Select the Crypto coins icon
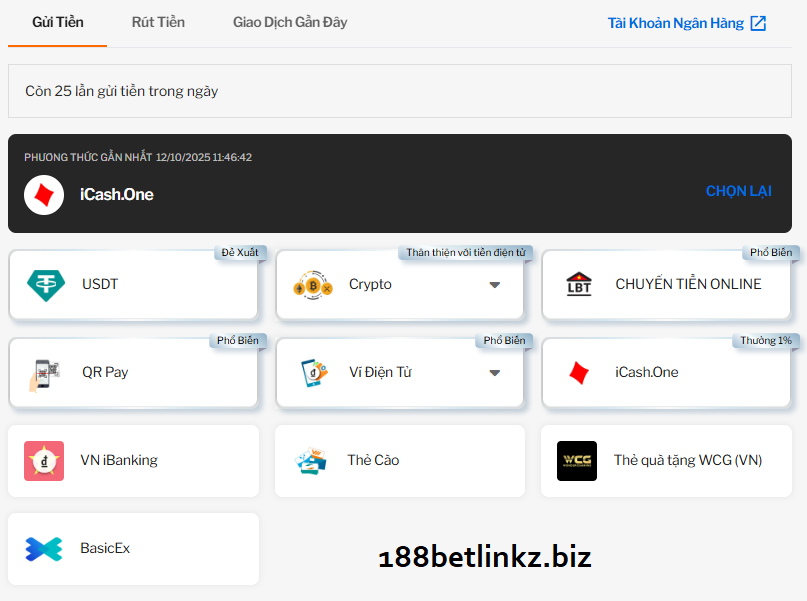This screenshot has width=807, height=601. pos(312,285)
